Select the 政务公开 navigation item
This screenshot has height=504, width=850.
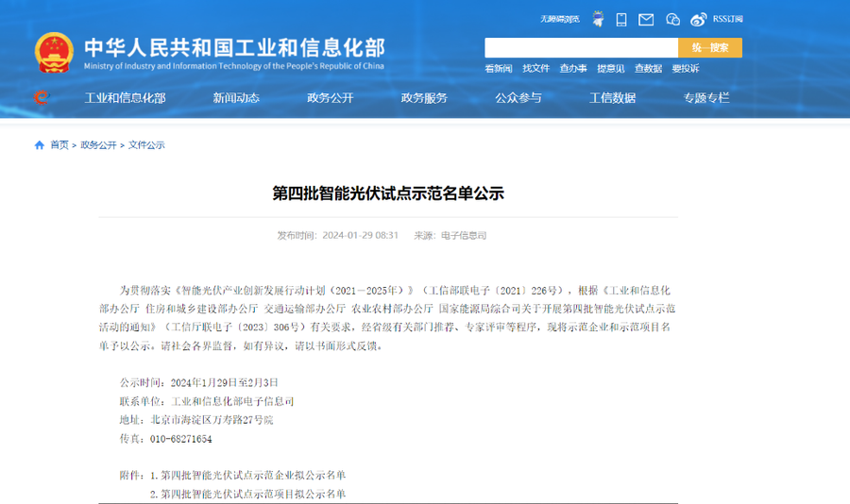(x=330, y=98)
